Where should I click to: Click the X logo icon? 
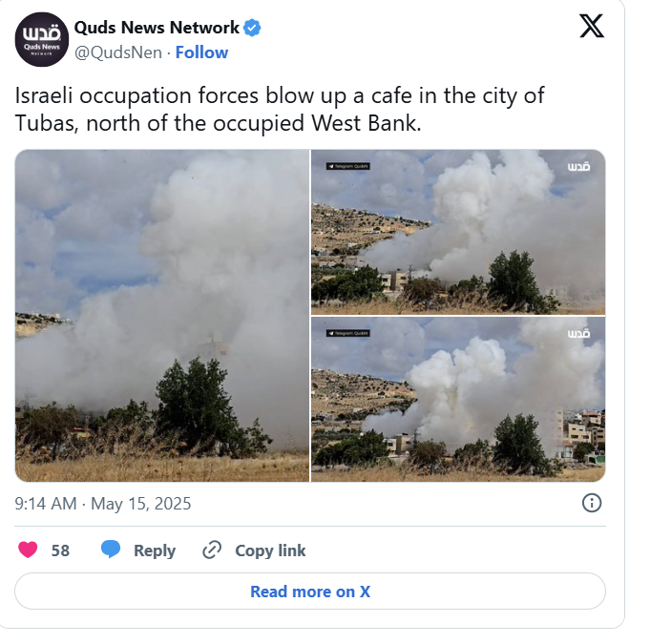(x=592, y=26)
